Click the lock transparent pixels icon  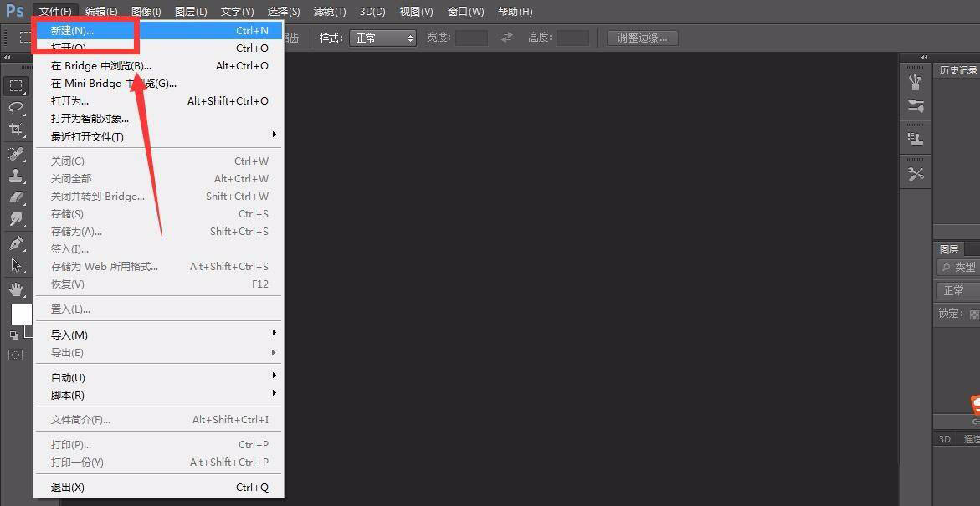pos(974,314)
